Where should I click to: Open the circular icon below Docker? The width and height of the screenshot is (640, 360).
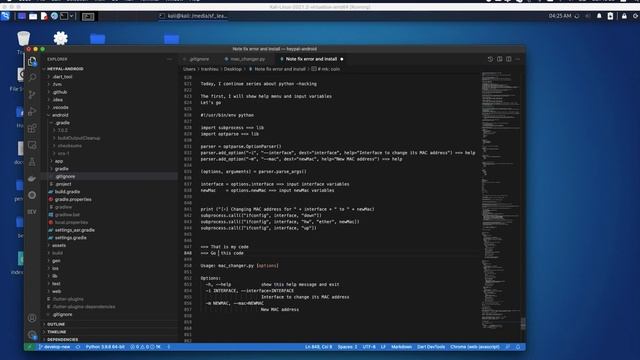point(32,195)
